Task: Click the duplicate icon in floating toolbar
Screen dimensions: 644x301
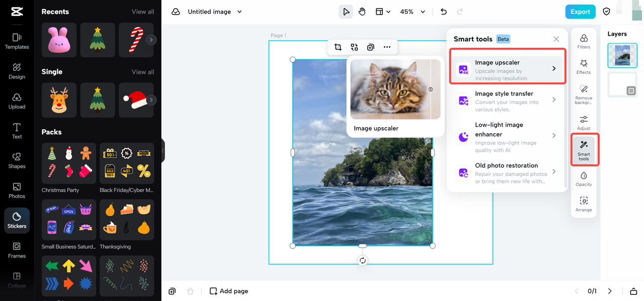Action: click(370, 47)
